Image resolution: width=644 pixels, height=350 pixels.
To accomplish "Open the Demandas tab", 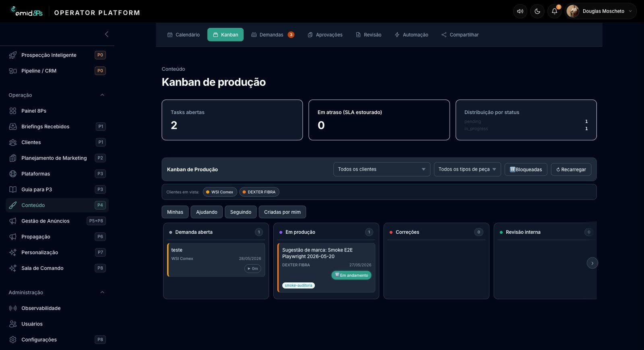I will (x=272, y=35).
